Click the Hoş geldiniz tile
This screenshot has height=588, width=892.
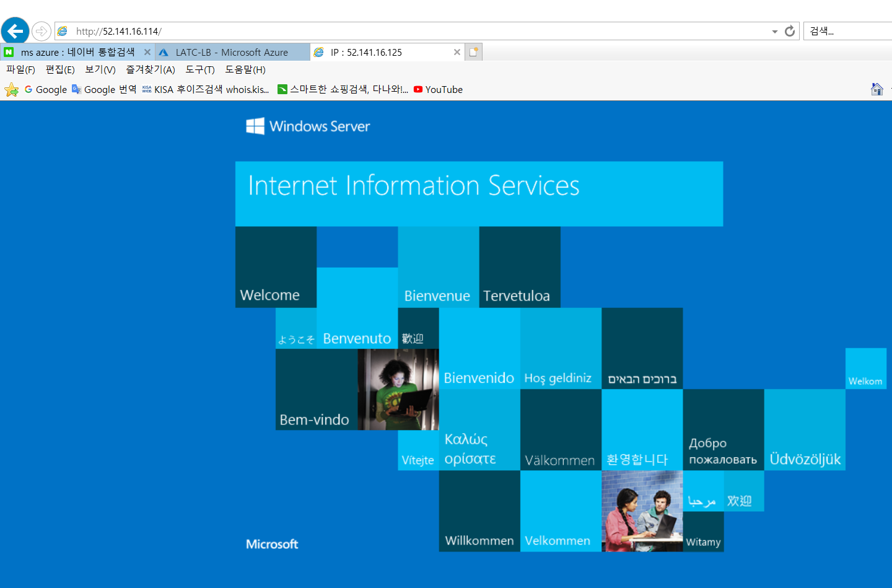pyautogui.click(x=561, y=348)
